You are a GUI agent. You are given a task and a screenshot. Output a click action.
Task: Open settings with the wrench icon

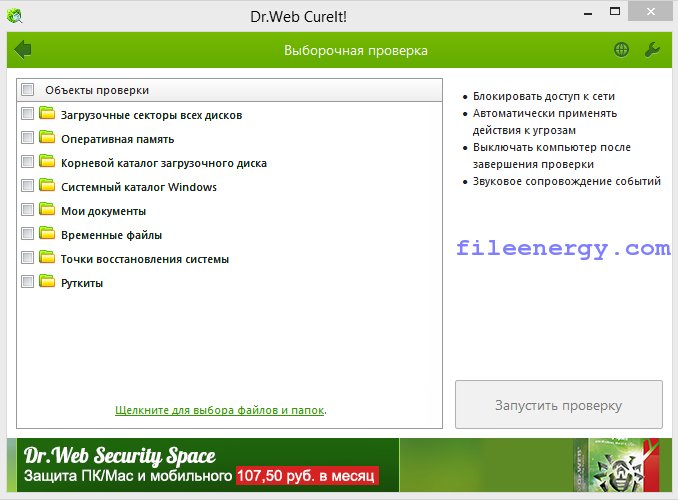tap(652, 50)
